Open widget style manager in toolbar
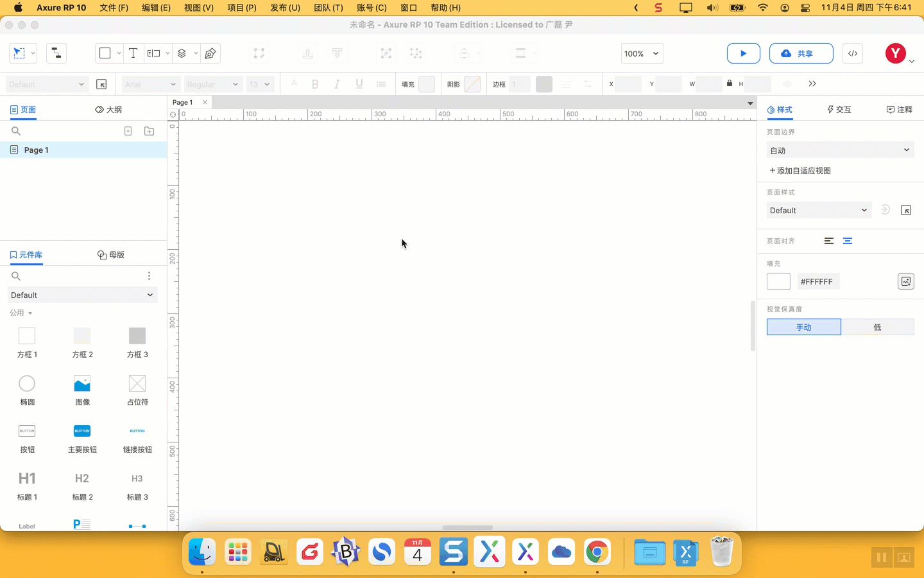 point(101,84)
